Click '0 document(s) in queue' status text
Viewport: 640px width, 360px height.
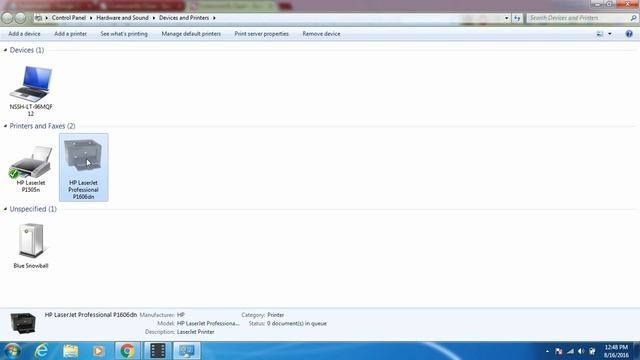tap(297, 324)
